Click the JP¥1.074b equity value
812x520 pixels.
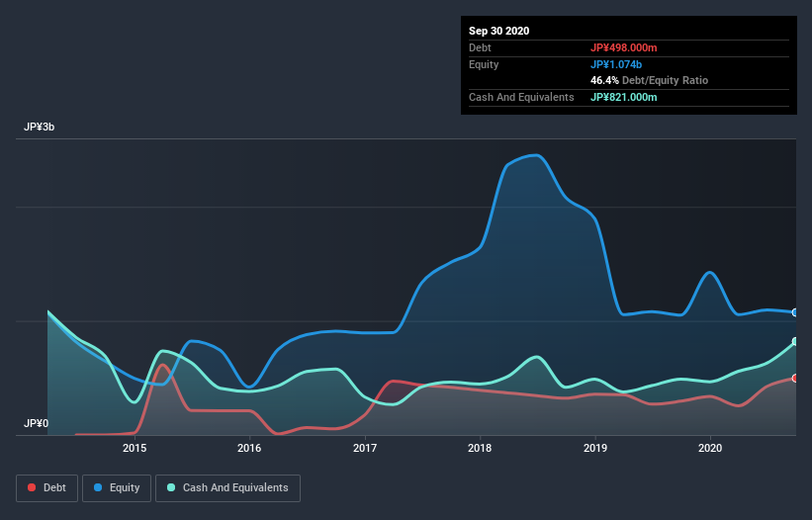tap(616, 64)
